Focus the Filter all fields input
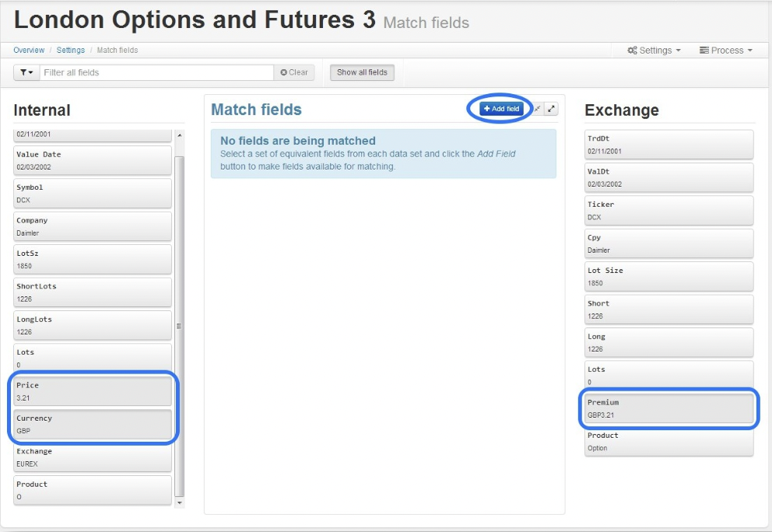Screen dimensions: 772x532 [x=156, y=72]
